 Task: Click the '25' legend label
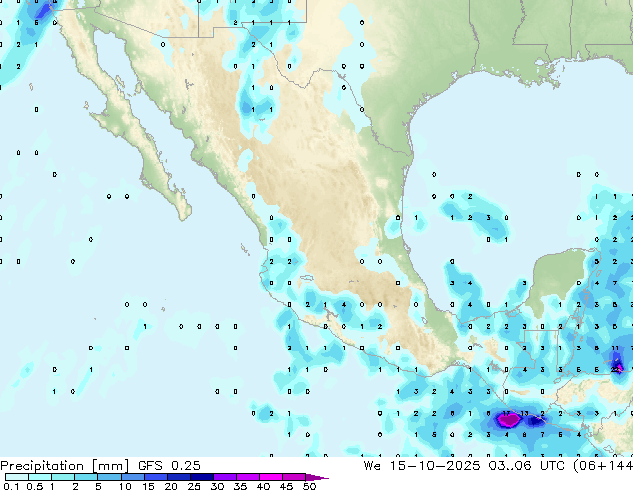[x=194, y=486]
